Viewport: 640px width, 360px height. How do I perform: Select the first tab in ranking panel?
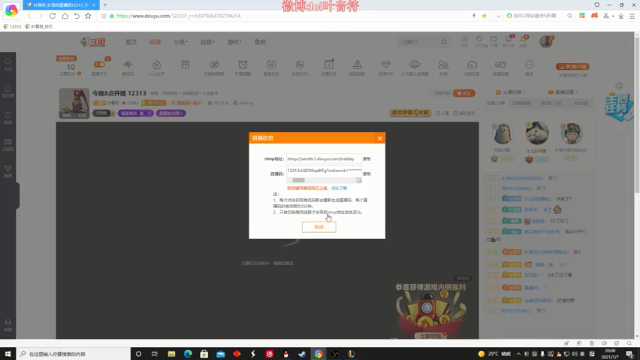496,103
